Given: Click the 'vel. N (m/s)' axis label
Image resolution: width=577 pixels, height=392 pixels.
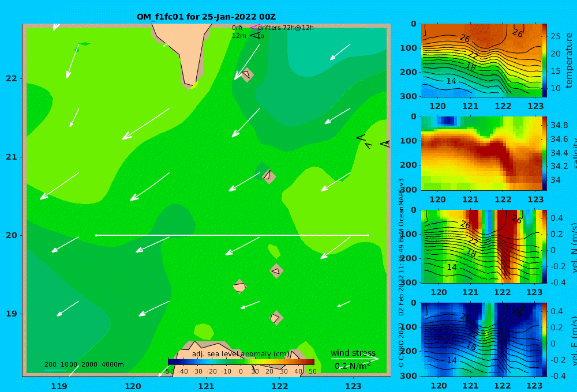Looking at the screenshot, I should (574, 247).
